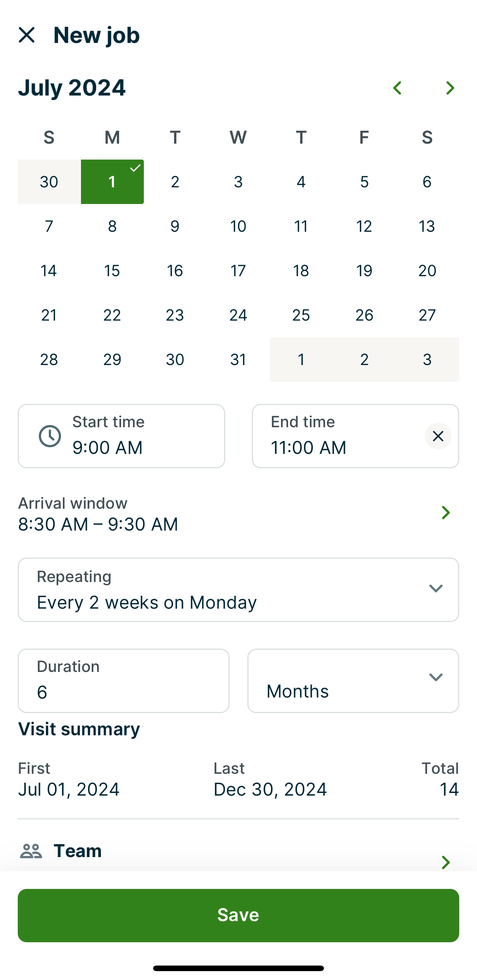This screenshot has width=477, height=980.
Task: Select July 15 on the calendar
Action: (112, 271)
